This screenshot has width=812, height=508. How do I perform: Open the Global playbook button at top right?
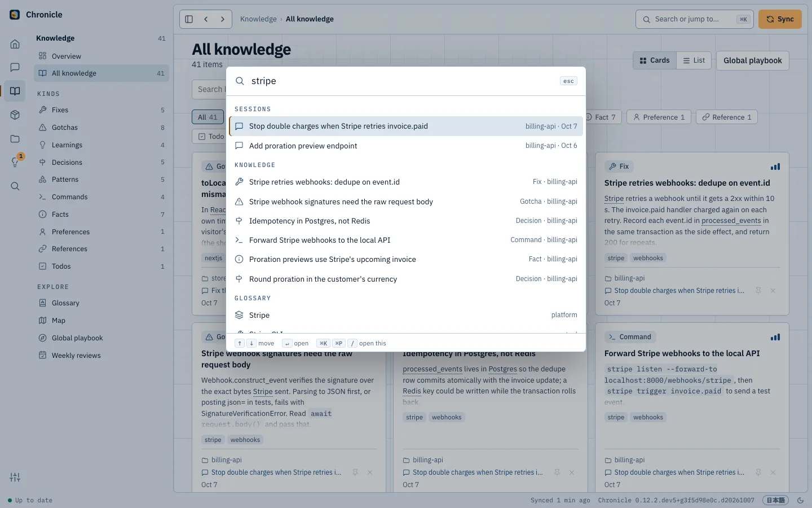pos(752,60)
